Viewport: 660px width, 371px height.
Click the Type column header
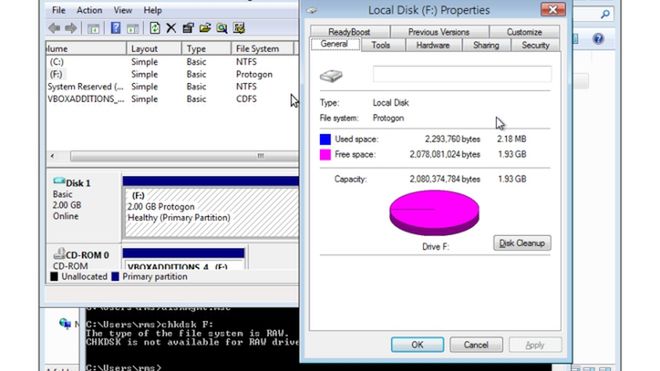[x=206, y=49]
